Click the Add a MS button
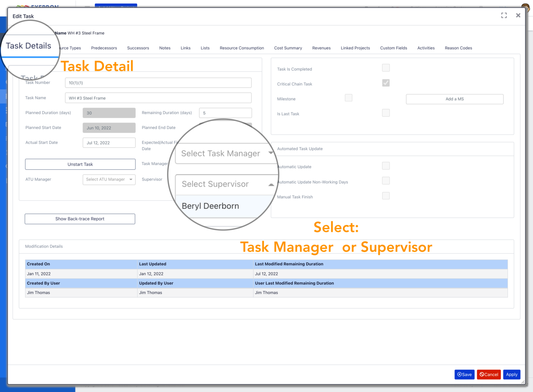 [455, 99]
